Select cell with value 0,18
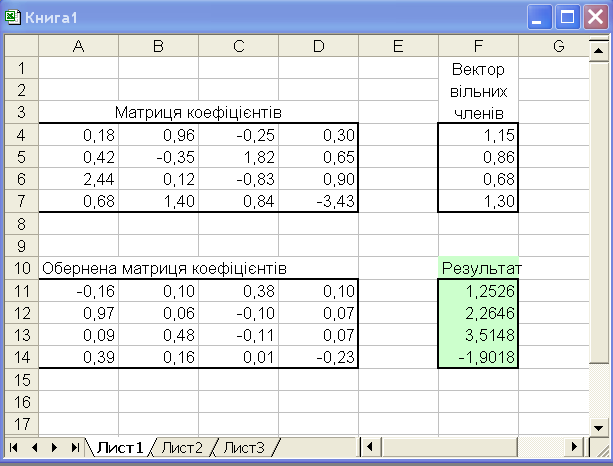Screen dimensions: 613x466 (79, 135)
